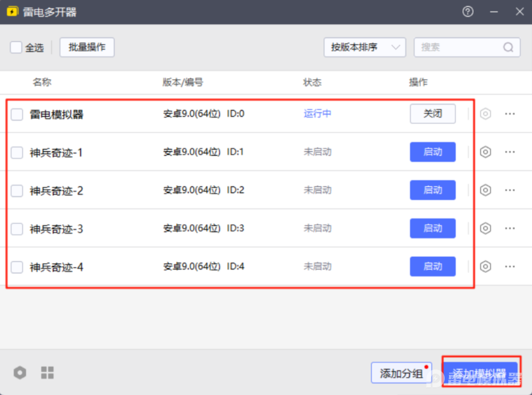Open multi-instance settings icon at bottom left
532x395 pixels.
pos(20,373)
